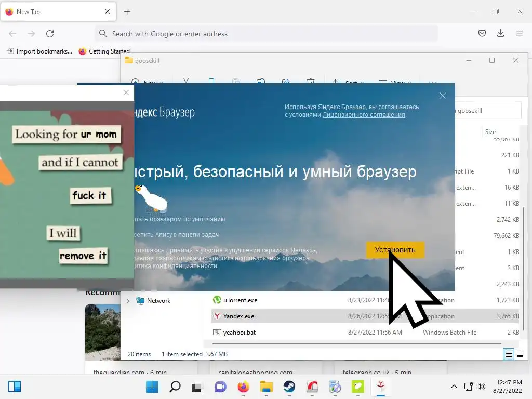Click the Windows Batch File type cell

(x=449, y=332)
